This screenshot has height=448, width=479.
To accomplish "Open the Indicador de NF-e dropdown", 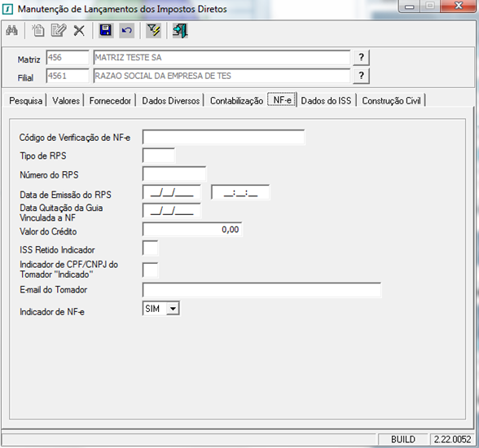I will (x=173, y=309).
